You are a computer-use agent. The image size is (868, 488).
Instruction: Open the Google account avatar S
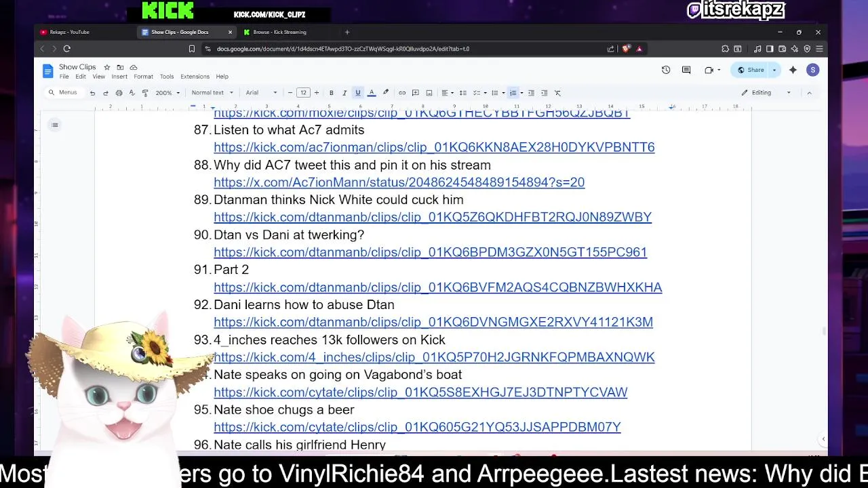point(812,70)
